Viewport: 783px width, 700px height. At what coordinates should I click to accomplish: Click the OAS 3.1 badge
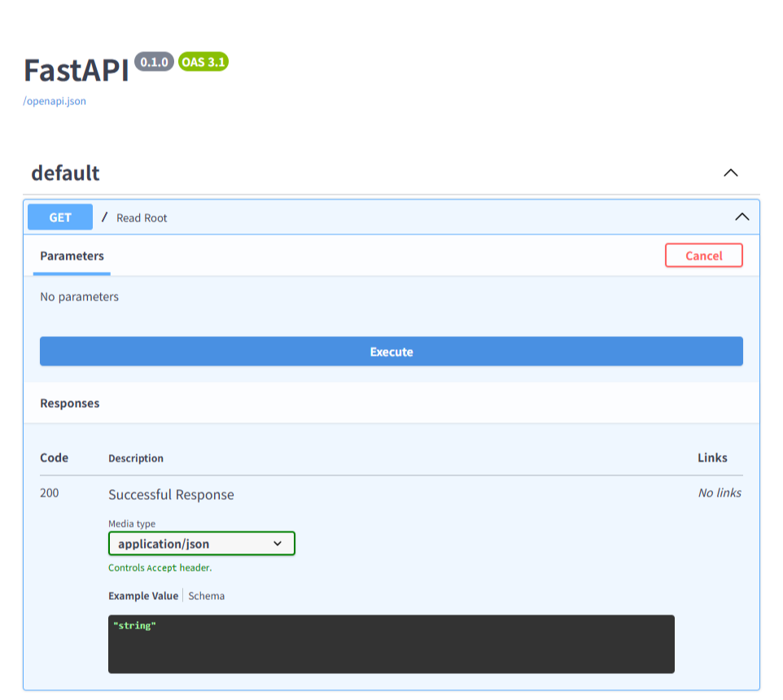[x=203, y=62]
